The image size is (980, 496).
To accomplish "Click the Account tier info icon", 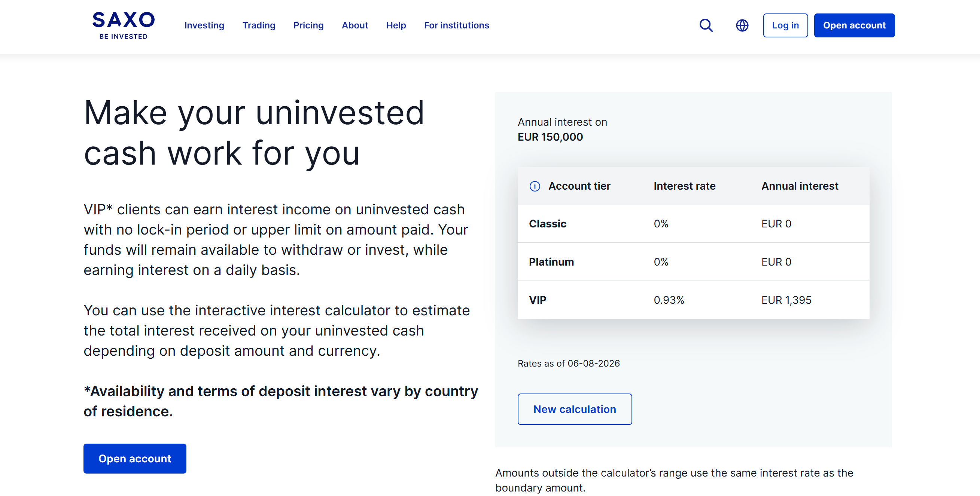I will pos(535,186).
